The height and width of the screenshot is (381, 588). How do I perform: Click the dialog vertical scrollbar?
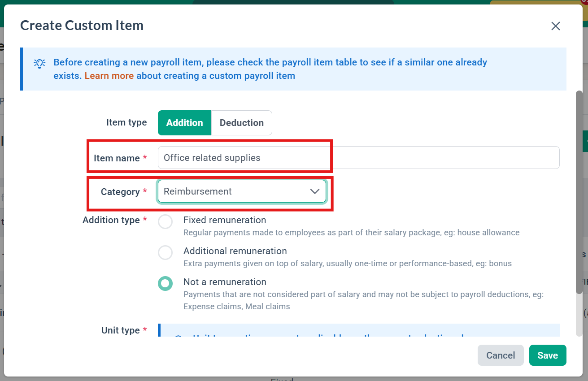pos(579,193)
